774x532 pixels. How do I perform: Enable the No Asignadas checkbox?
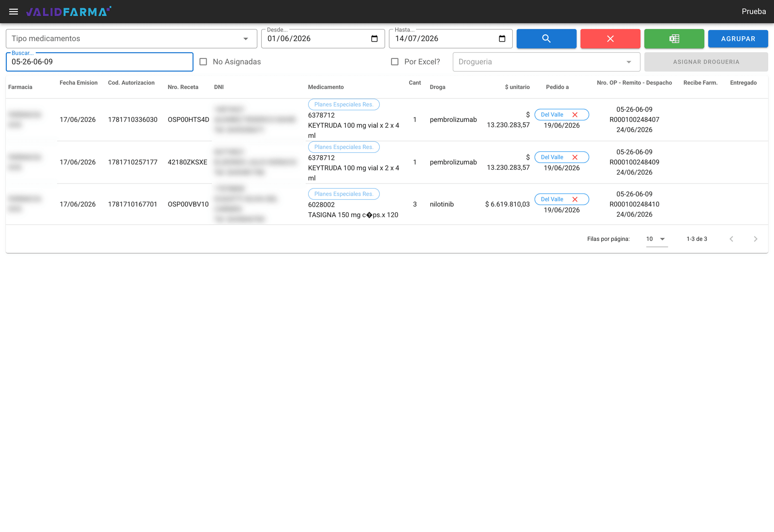pyautogui.click(x=203, y=62)
